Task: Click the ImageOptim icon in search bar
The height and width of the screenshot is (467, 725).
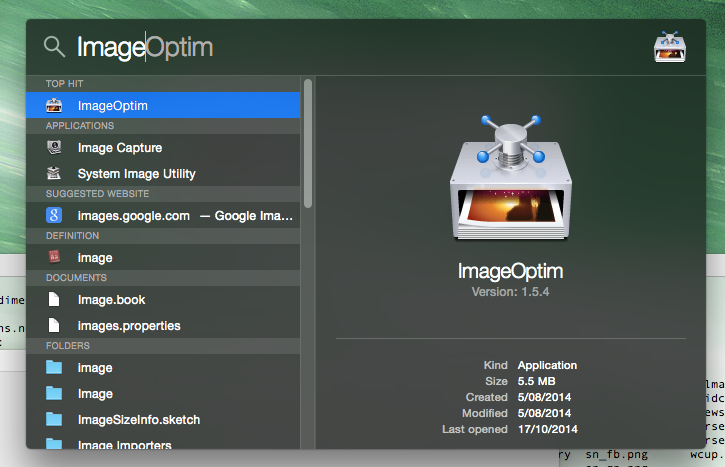Action: [670, 47]
